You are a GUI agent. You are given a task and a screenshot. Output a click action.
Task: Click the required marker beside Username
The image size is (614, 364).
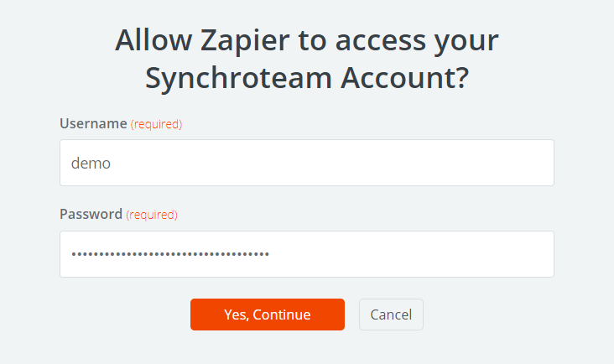pos(156,124)
